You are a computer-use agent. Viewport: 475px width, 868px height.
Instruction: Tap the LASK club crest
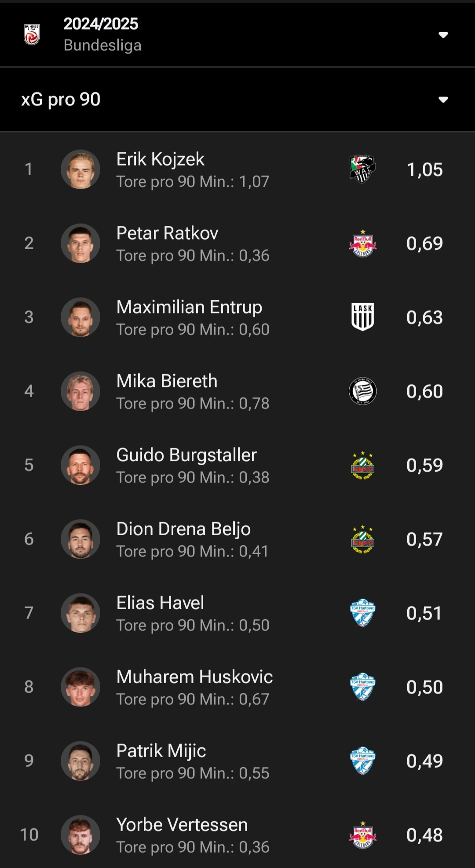tap(362, 317)
